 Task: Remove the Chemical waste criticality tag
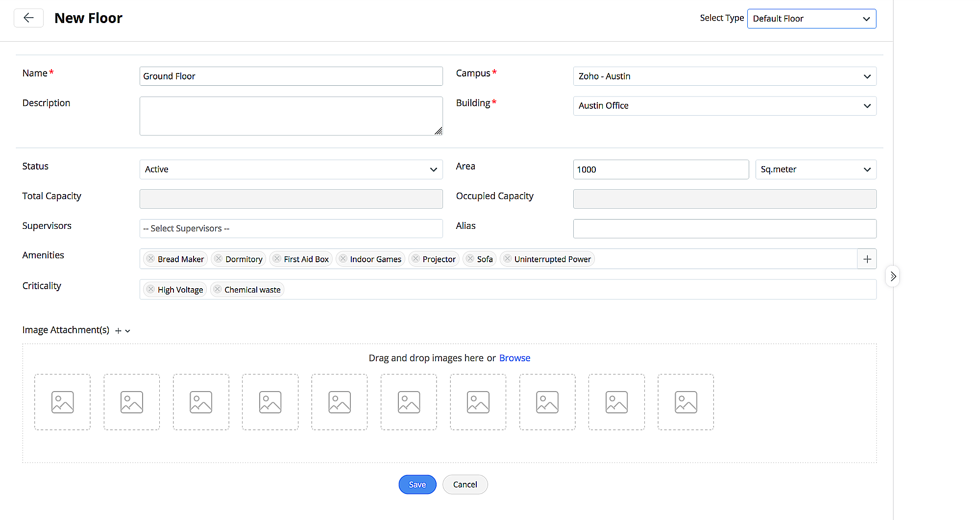218,290
